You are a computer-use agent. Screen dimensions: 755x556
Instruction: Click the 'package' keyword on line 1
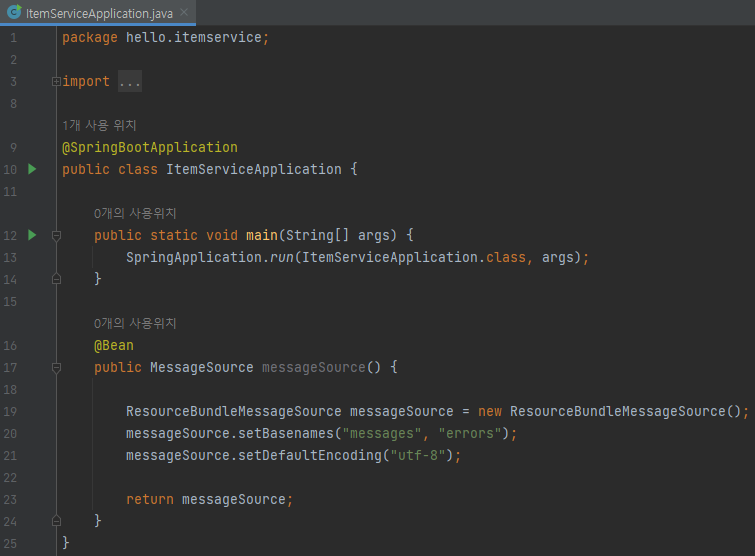(x=90, y=37)
